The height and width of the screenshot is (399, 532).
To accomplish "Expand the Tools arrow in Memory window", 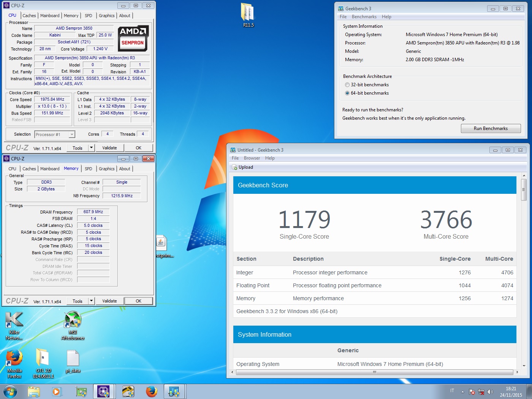I will [91, 301].
